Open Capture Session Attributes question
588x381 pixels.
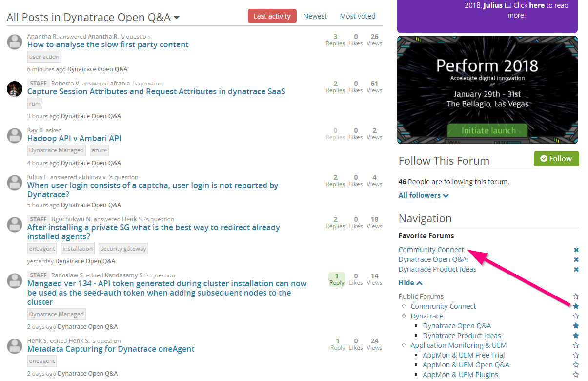click(156, 91)
